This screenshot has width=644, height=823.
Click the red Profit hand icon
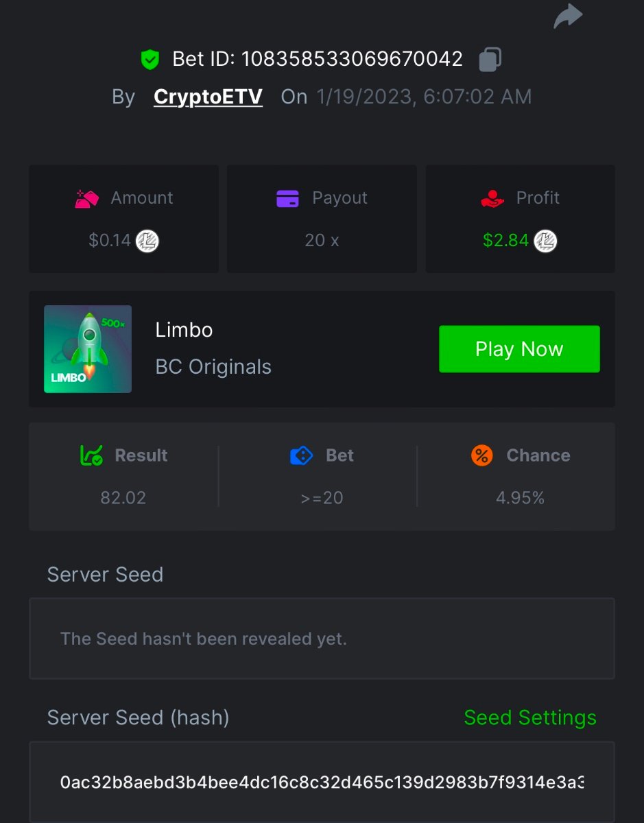[x=492, y=198]
